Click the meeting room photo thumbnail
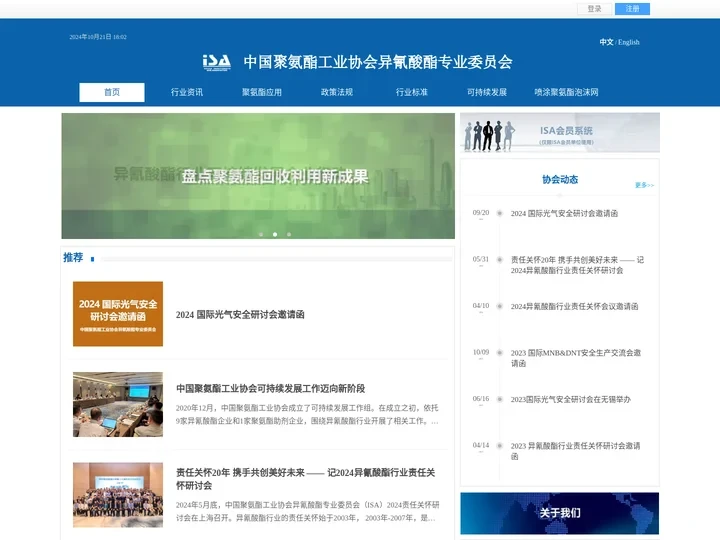This screenshot has width=720, height=540. tap(118, 404)
